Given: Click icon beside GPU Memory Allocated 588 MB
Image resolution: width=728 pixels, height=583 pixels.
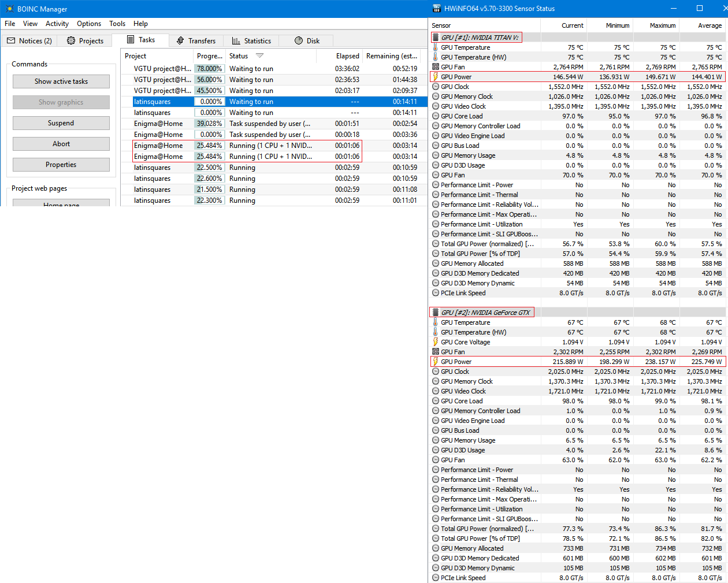Looking at the screenshot, I should coord(436,263).
